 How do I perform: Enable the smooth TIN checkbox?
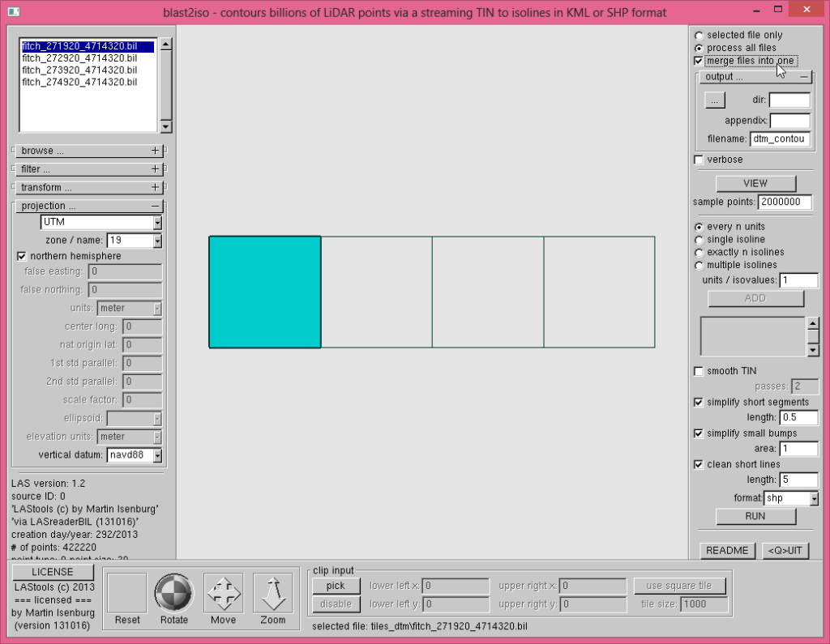tap(700, 371)
